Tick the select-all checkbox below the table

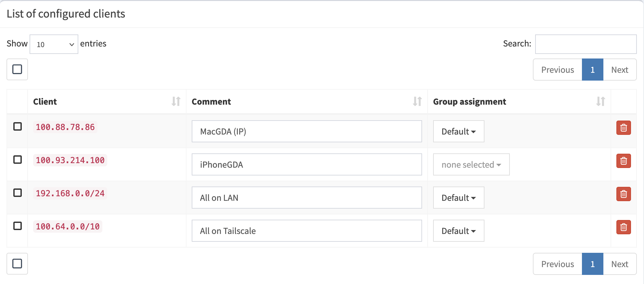pyautogui.click(x=17, y=264)
